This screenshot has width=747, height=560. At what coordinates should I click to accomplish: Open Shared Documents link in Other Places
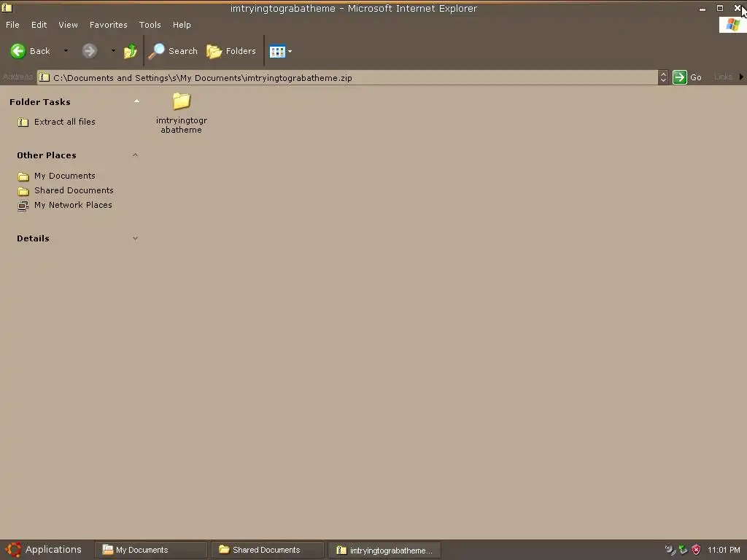pos(74,190)
